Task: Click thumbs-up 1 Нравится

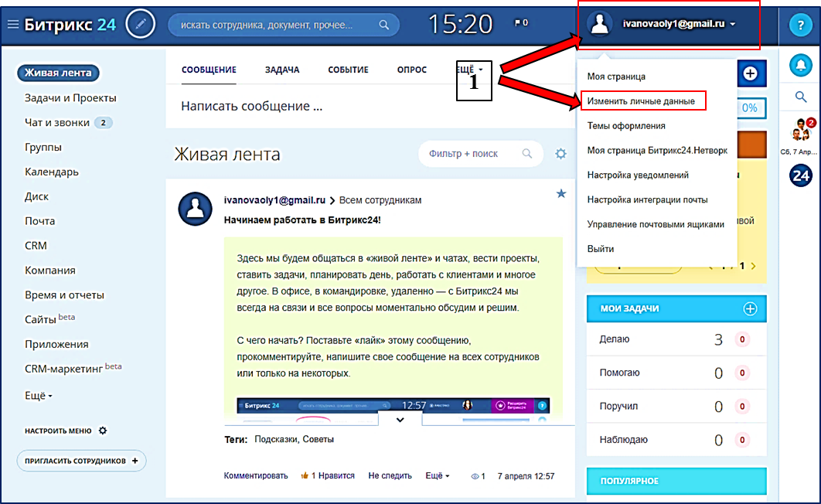Action: pos(328,475)
